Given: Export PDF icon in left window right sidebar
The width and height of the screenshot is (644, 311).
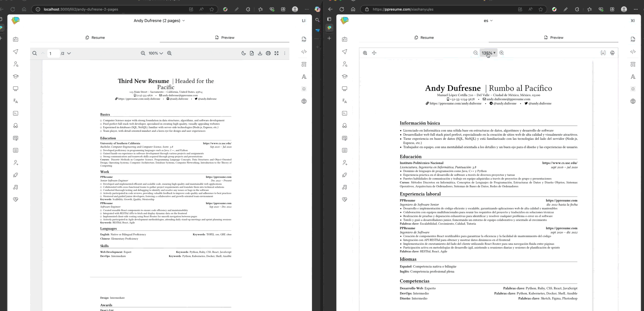Looking at the screenshot, I should click(x=304, y=39).
